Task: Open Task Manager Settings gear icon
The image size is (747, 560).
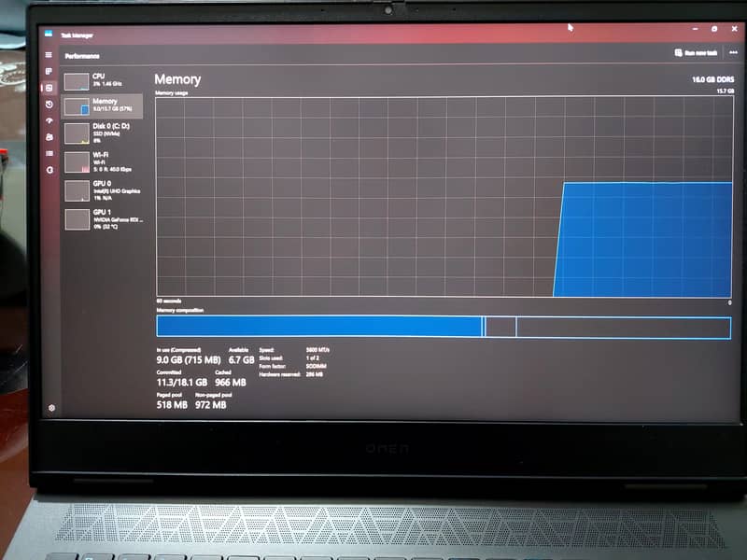Action: click(51, 408)
